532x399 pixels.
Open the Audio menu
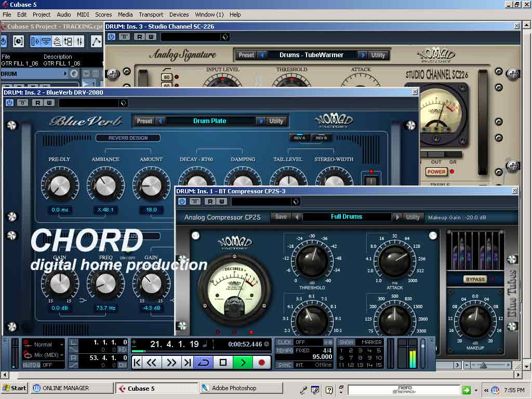[64, 15]
